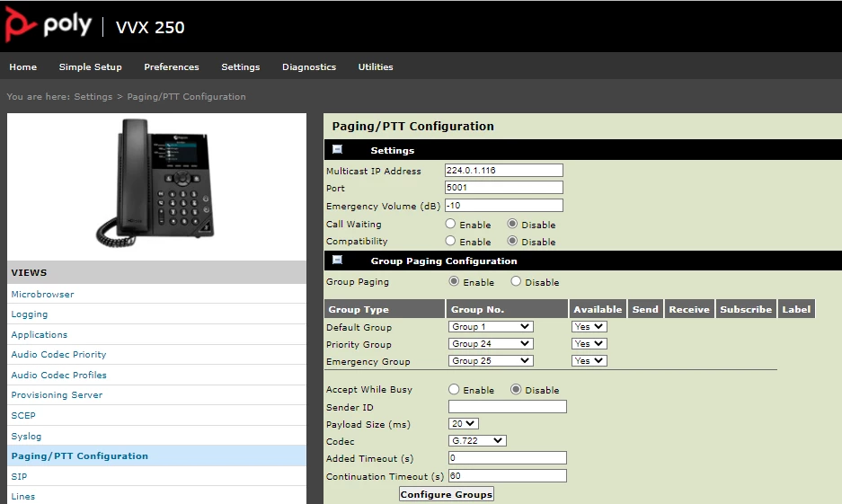Open Emergency Group Available dropdown
The image size is (842, 504).
(589, 360)
